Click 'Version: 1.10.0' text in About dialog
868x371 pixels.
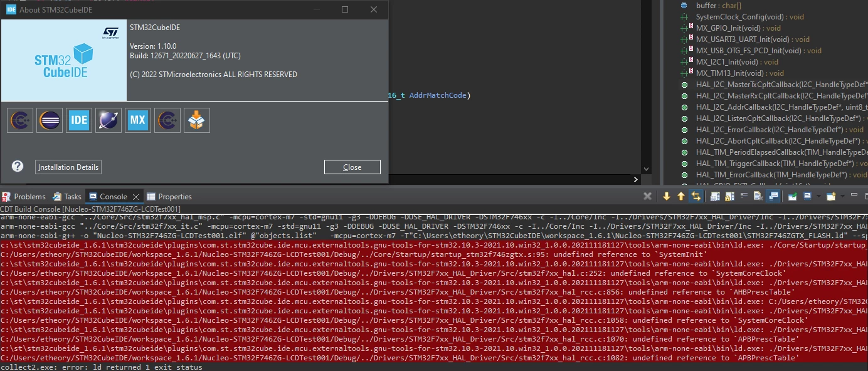click(x=153, y=46)
